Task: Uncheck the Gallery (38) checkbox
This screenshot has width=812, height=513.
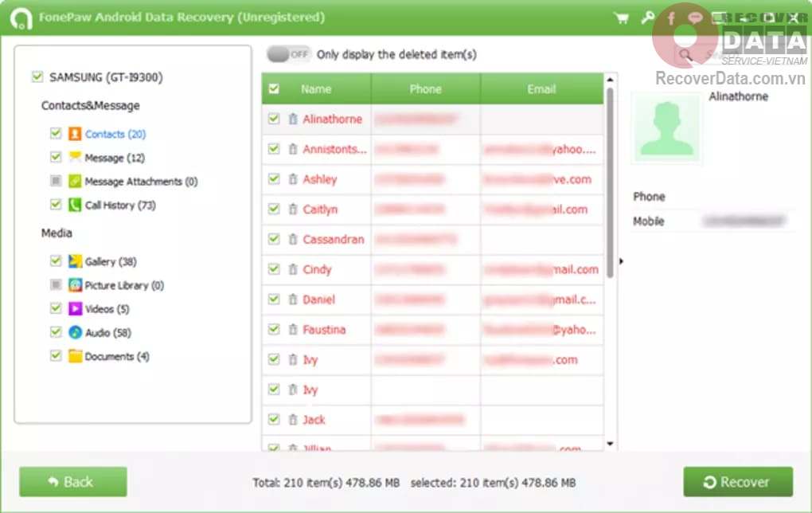Action: pyautogui.click(x=56, y=260)
